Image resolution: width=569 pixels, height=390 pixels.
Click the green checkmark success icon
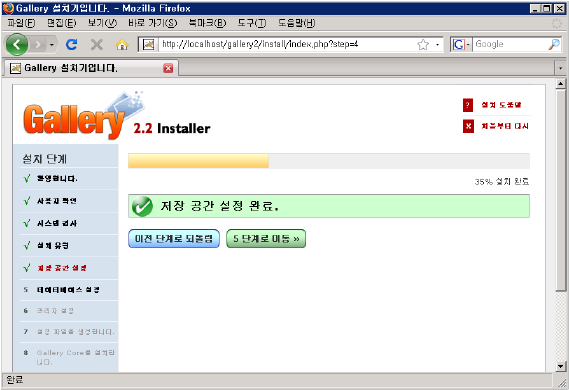pyautogui.click(x=142, y=206)
